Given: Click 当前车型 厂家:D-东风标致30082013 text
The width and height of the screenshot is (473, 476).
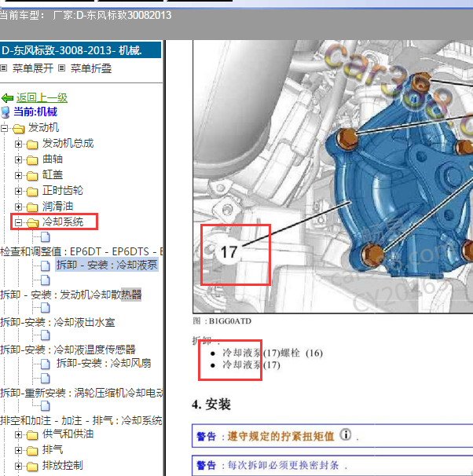Looking at the screenshot, I should pos(86,15).
